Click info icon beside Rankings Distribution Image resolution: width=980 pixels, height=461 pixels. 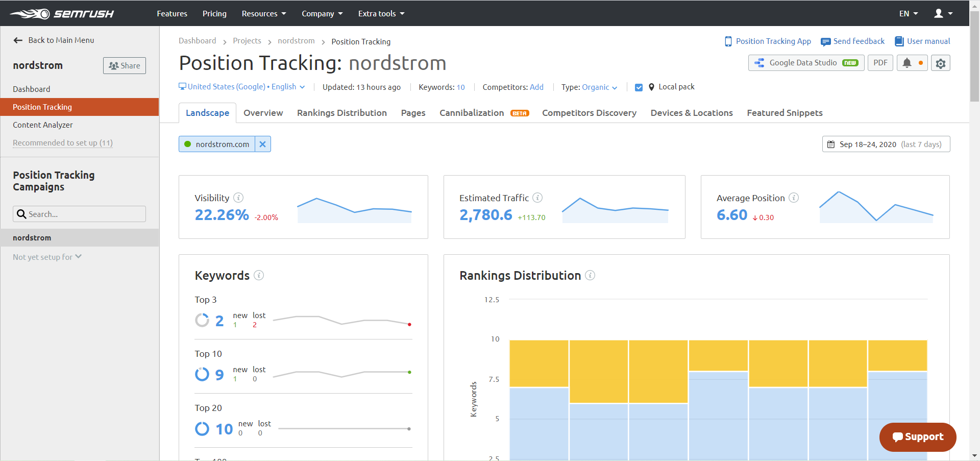tap(590, 276)
